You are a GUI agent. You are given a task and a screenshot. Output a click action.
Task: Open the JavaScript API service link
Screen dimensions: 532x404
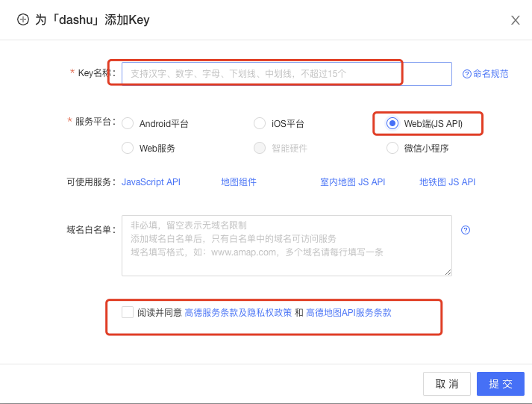[151, 182]
